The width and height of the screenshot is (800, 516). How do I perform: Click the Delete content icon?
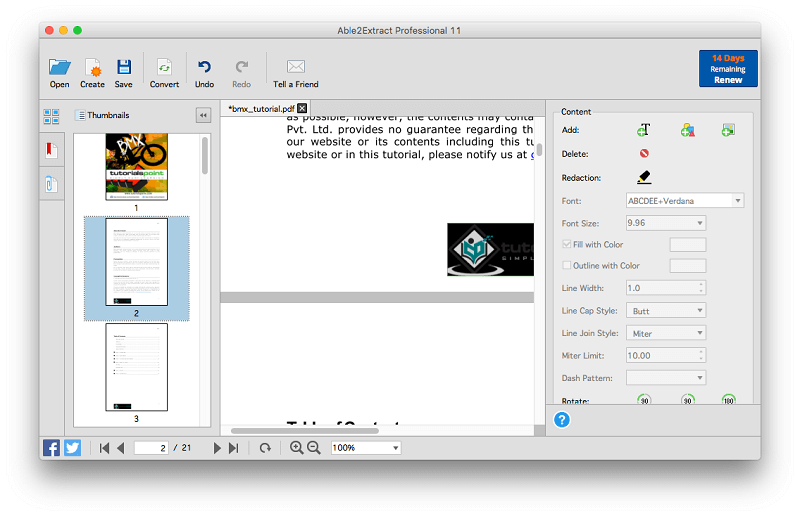point(644,153)
